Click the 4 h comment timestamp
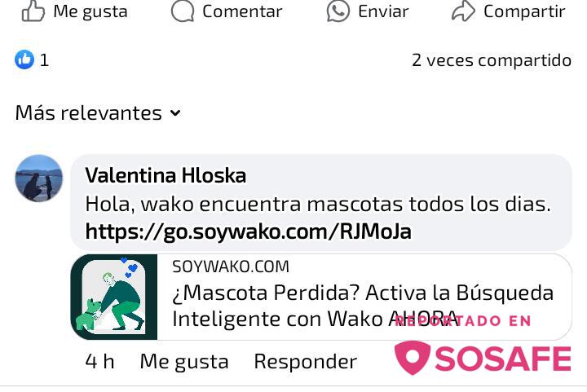This screenshot has width=587, height=392. [x=99, y=362]
